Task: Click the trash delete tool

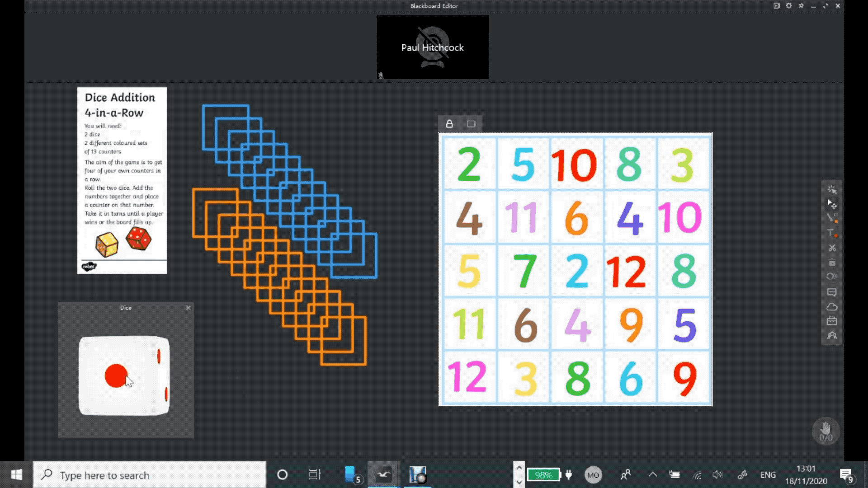Action: point(832,263)
